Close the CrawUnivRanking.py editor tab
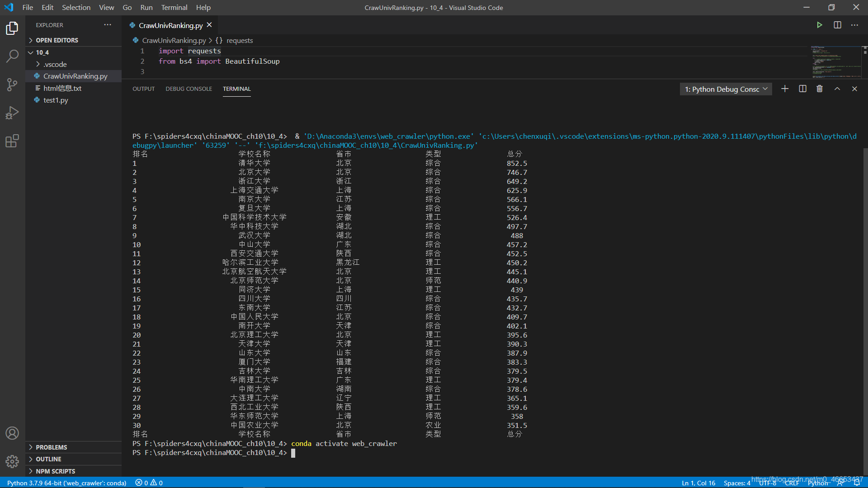Image resolution: width=868 pixels, height=488 pixels. (x=209, y=25)
